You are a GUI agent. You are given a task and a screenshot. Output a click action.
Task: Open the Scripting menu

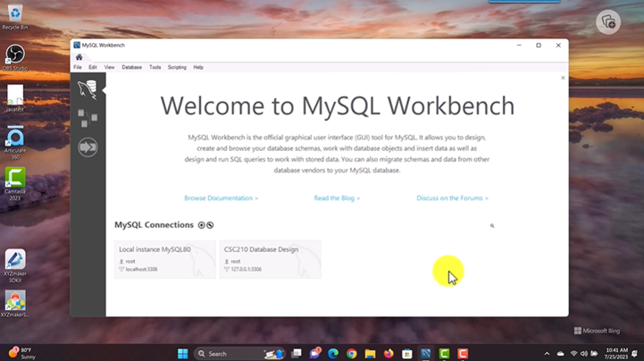tap(177, 67)
